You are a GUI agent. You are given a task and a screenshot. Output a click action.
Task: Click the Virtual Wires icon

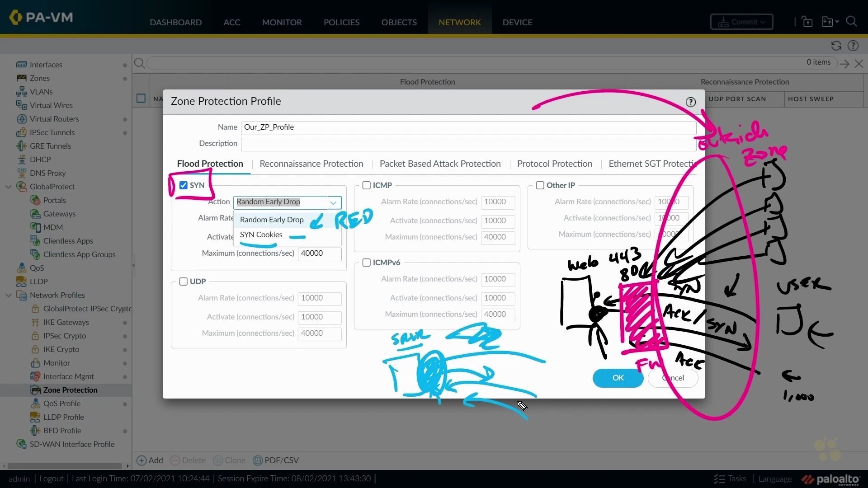pos(21,105)
